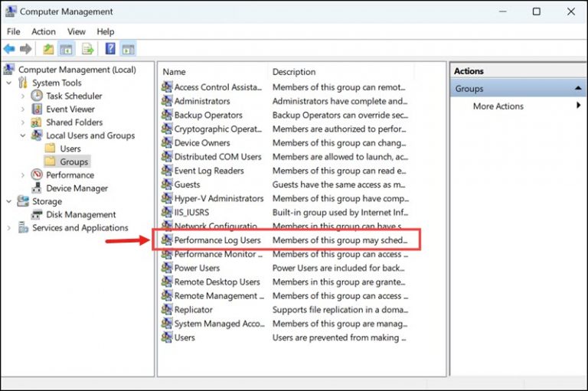588x391 pixels.
Task: Click the Shared Folders icon in tree
Action: 36,122
